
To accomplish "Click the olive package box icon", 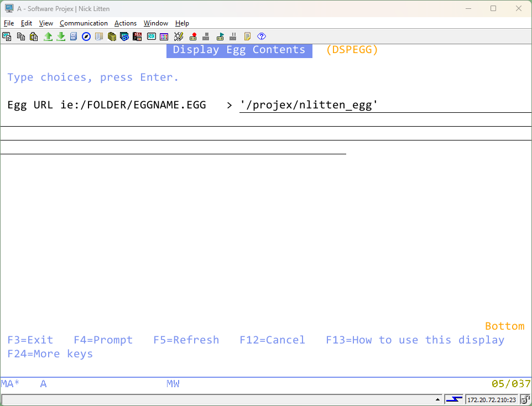I will [112, 37].
